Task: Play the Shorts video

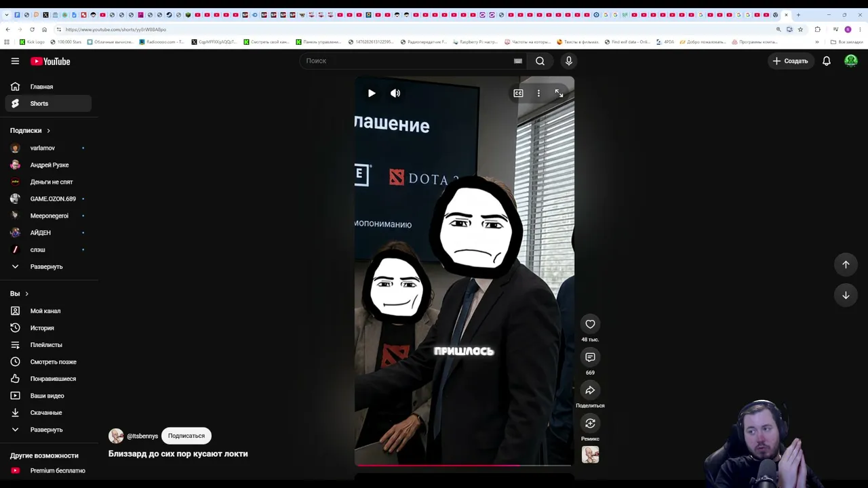Action: point(372,93)
